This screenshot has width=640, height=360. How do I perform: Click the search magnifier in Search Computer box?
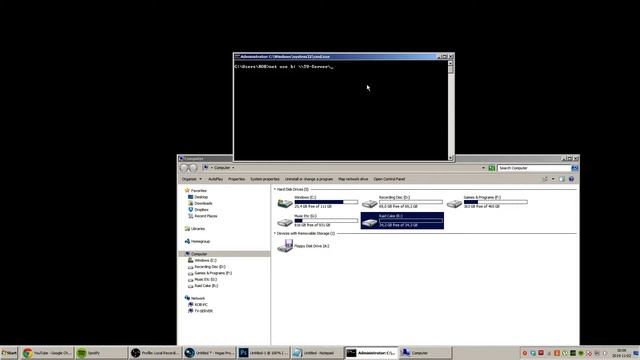coord(575,168)
